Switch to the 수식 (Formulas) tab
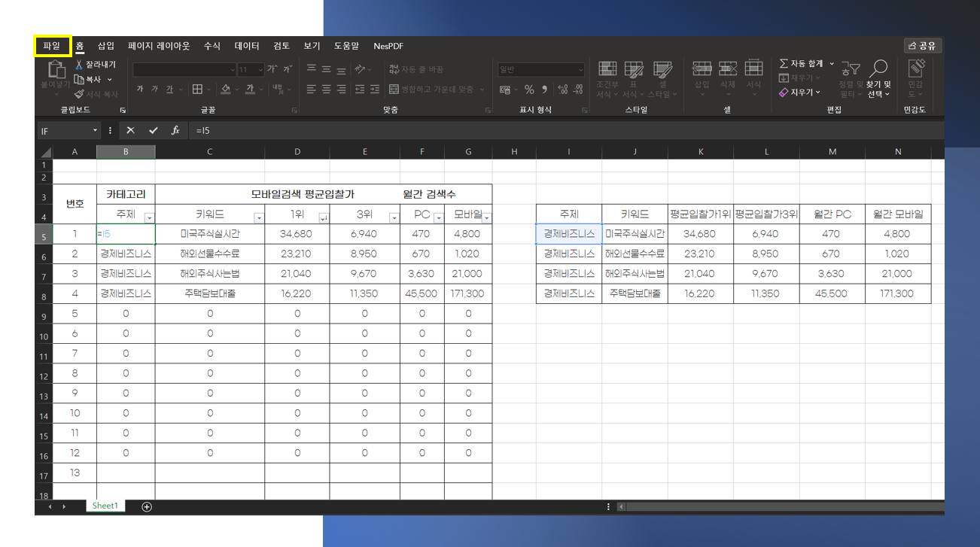This screenshot has height=547, width=980. 212,46
